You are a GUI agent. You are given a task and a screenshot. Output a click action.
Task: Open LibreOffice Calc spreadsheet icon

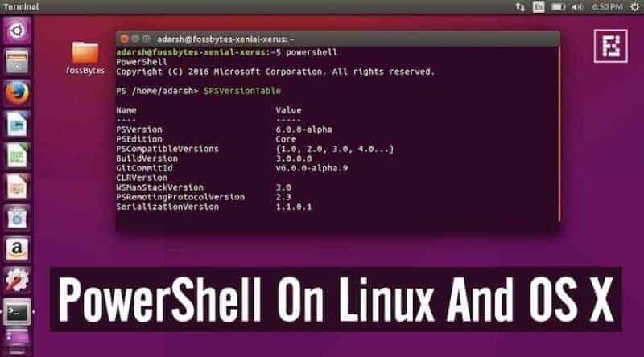(17, 155)
